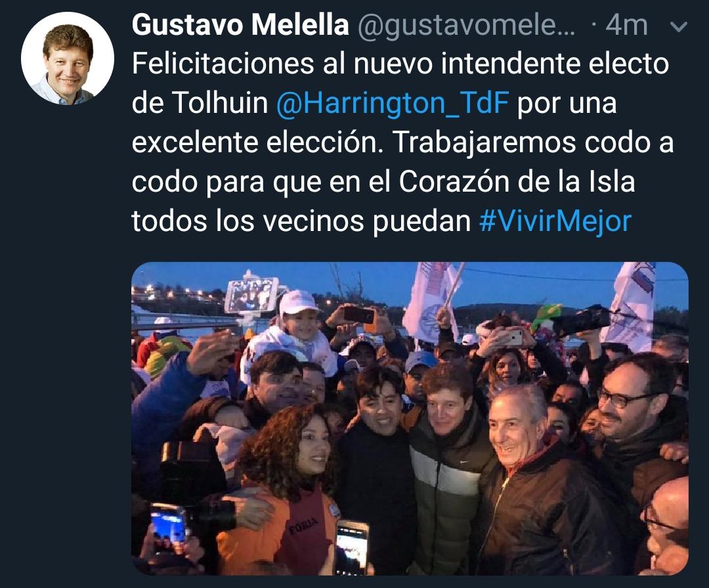Open Gustavo Melella's profile avatar
Image resolution: width=709 pixels, height=588 pixels.
[68, 58]
